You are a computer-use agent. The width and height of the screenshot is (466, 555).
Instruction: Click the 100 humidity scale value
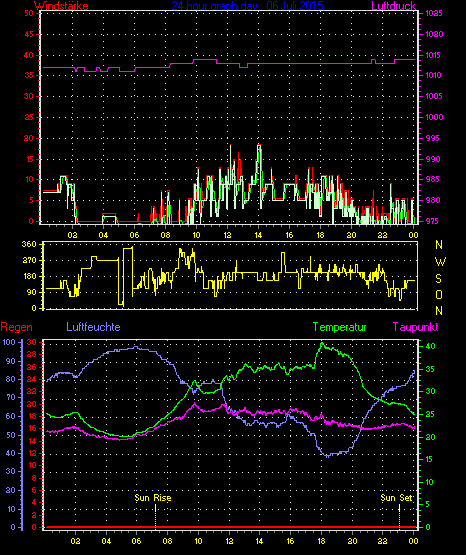(9, 342)
